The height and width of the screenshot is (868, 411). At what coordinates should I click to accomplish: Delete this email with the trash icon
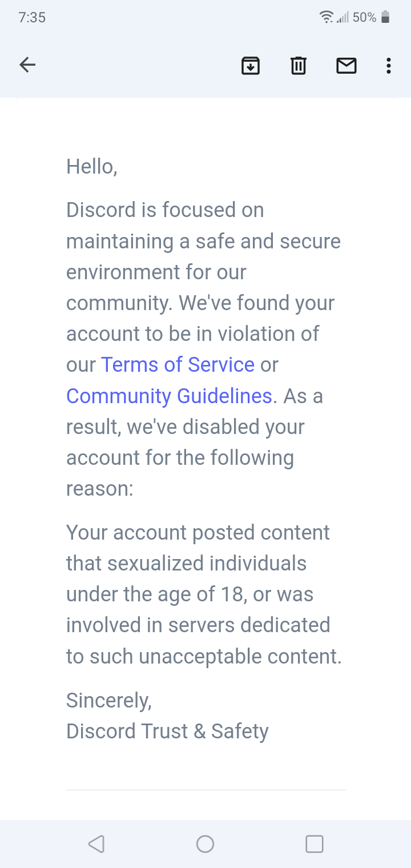coord(299,66)
